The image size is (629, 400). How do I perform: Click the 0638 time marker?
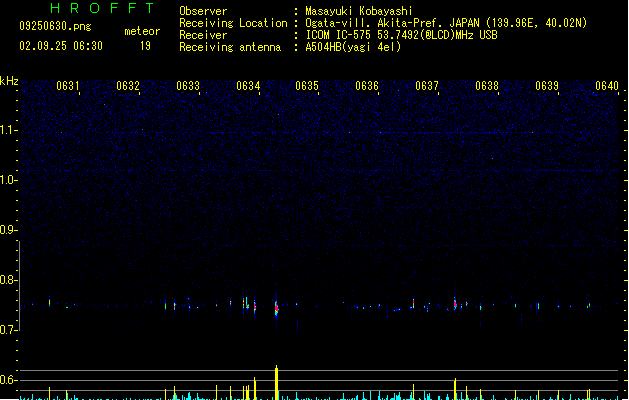pos(487,86)
